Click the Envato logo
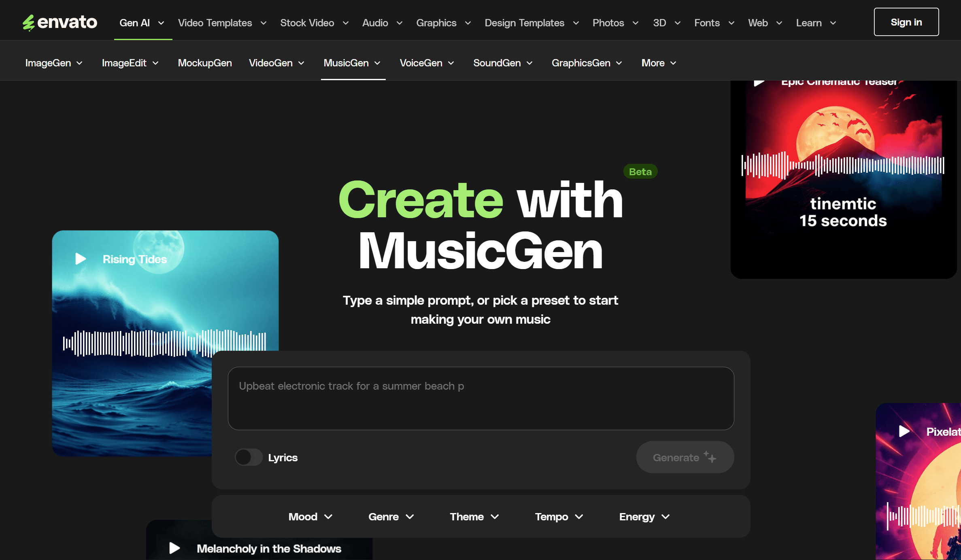 click(60, 22)
